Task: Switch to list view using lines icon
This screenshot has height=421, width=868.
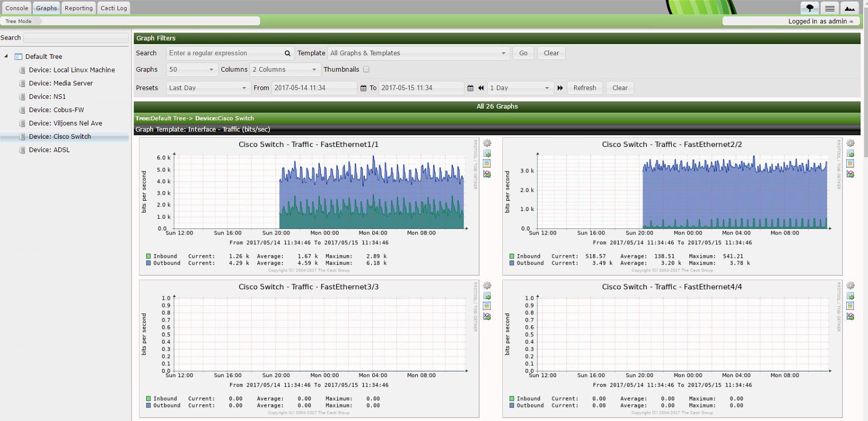Action: [829, 8]
